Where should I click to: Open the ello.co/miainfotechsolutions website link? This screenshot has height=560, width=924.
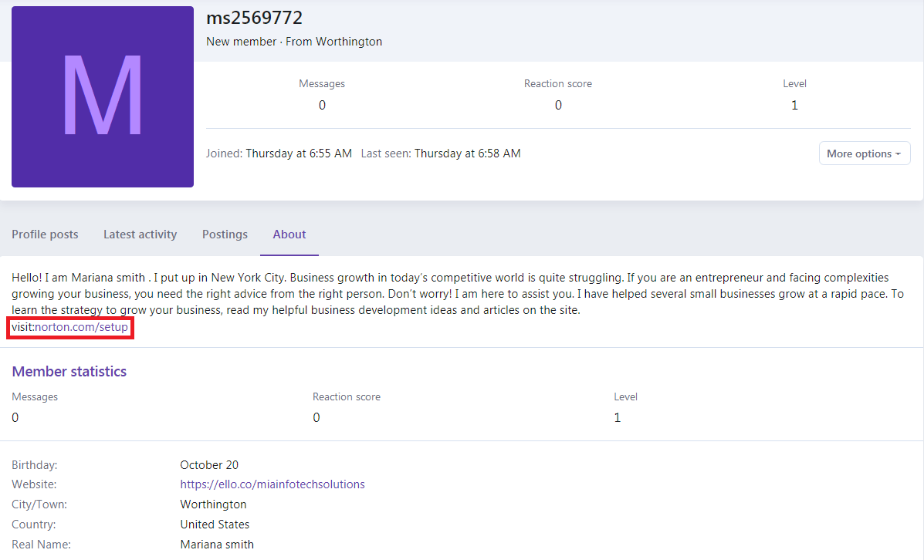pyautogui.click(x=272, y=484)
